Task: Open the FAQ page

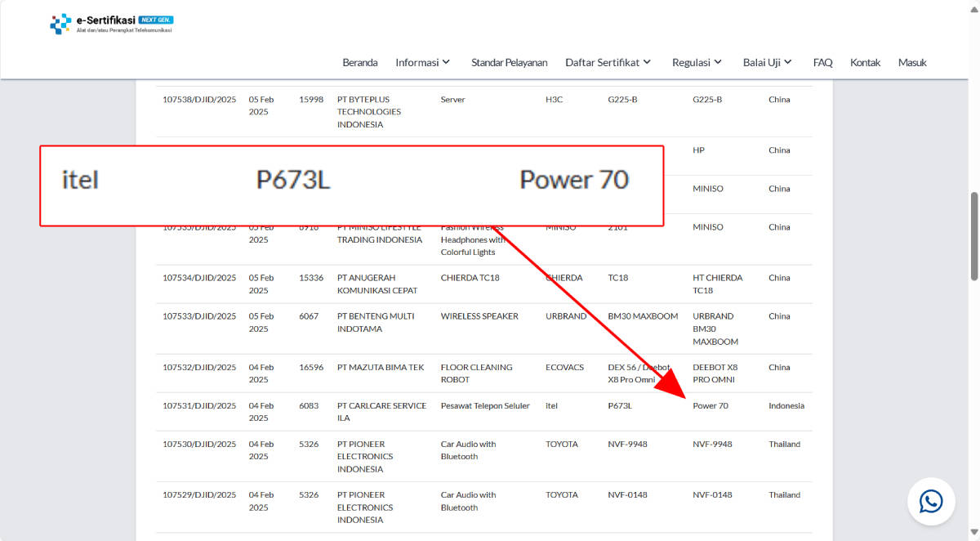Action: (823, 62)
